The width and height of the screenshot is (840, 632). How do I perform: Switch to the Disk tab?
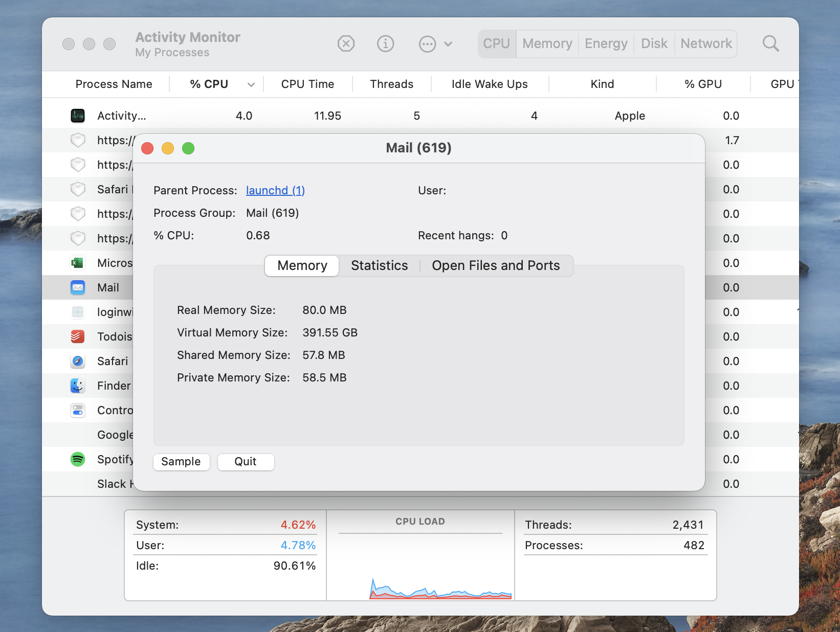tap(654, 43)
